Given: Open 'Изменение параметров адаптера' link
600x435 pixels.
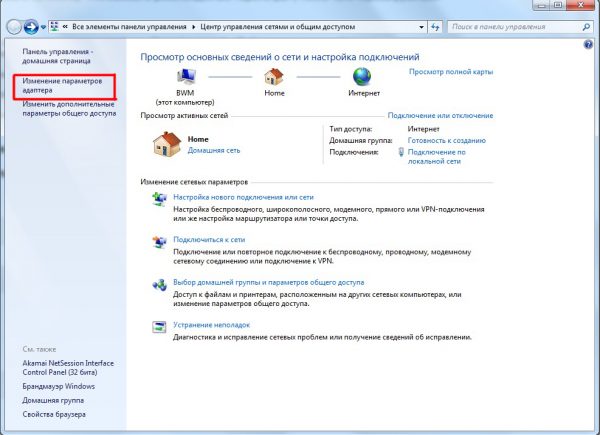Looking at the screenshot, I should pyautogui.click(x=62, y=86).
